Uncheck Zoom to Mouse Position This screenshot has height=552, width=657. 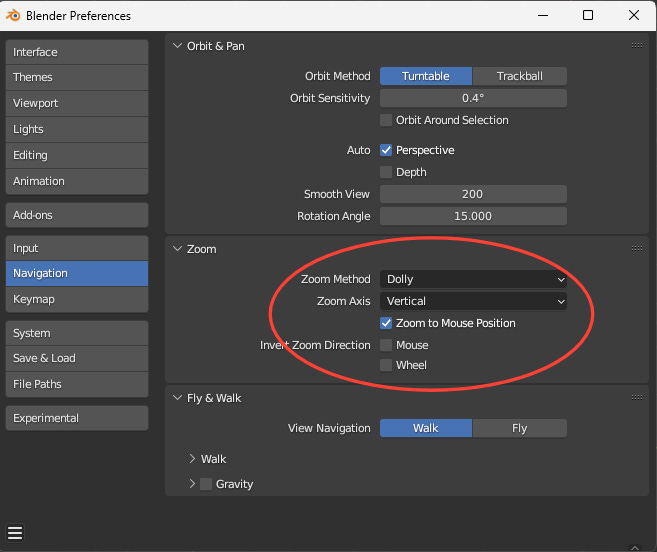[386, 323]
